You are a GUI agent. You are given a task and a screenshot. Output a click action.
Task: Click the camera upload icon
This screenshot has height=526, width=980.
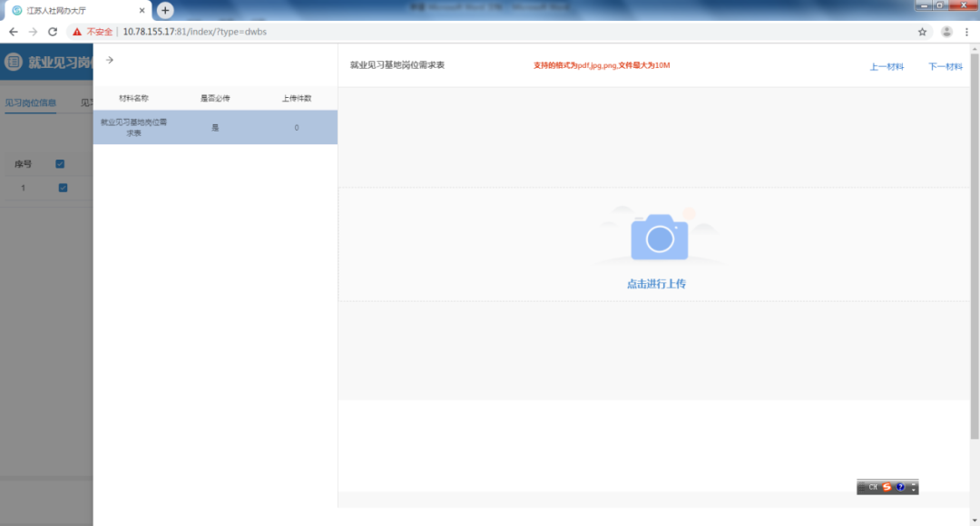(659, 238)
